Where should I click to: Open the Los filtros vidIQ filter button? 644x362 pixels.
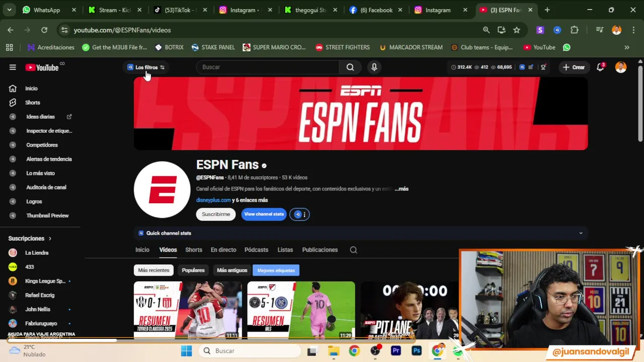pos(146,67)
